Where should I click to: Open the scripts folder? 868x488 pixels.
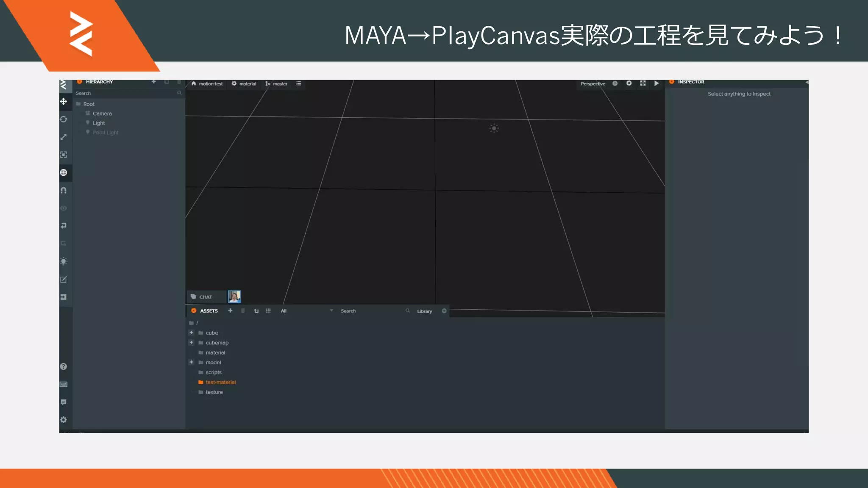click(210, 372)
